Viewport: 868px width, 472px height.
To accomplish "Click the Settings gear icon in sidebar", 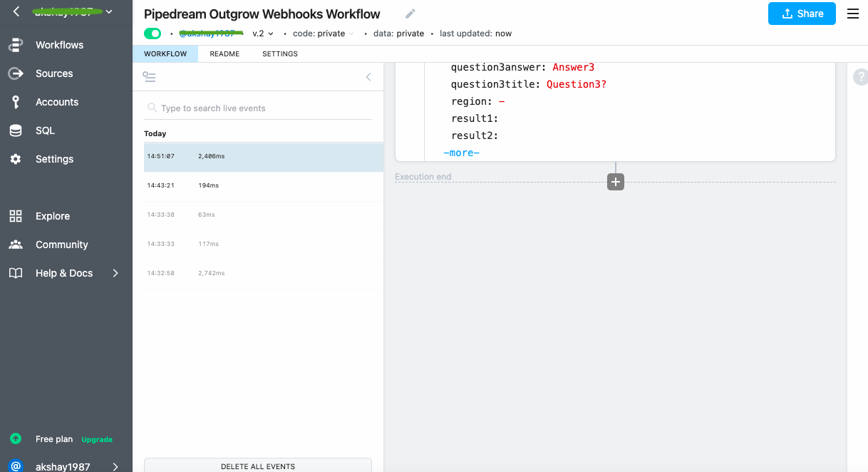I will 16,159.
